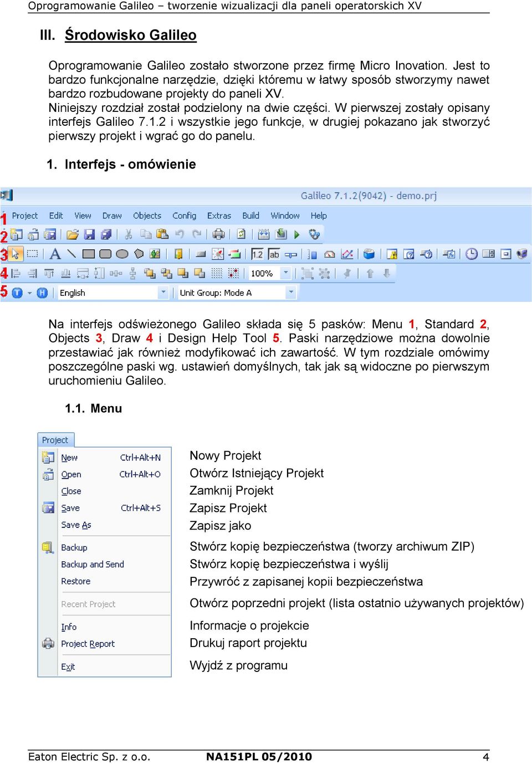Choose Close from the Project menu

(x=105, y=491)
